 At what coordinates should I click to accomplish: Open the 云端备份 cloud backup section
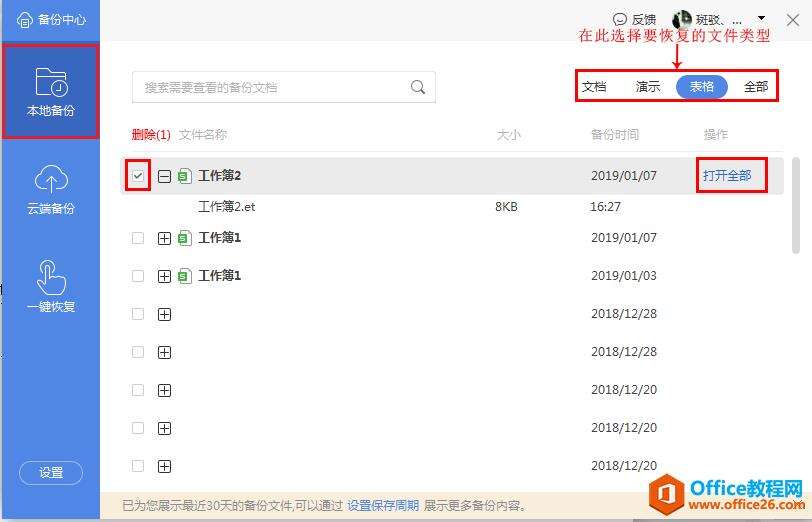click(50, 188)
